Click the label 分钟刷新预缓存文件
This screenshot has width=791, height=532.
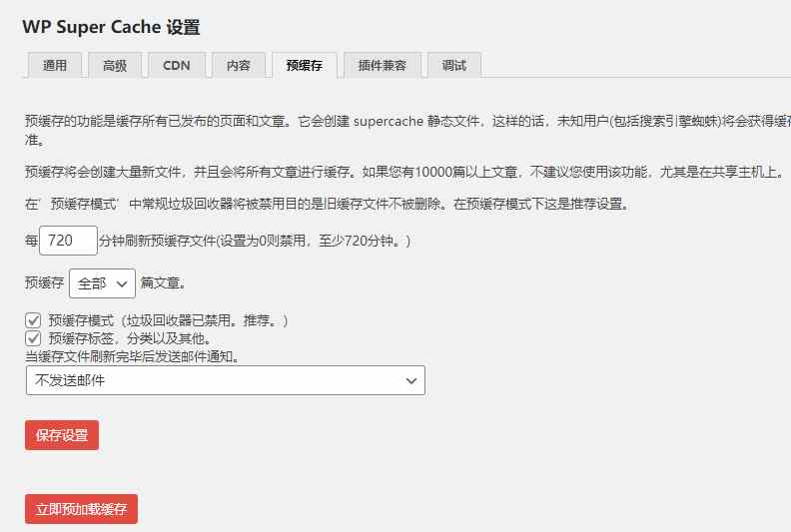coord(158,241)
